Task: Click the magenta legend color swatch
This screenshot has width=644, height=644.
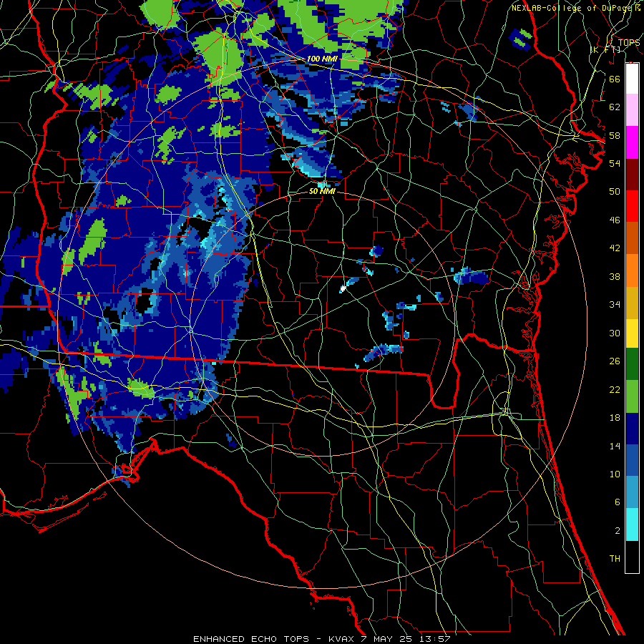Action: [632, 142]
